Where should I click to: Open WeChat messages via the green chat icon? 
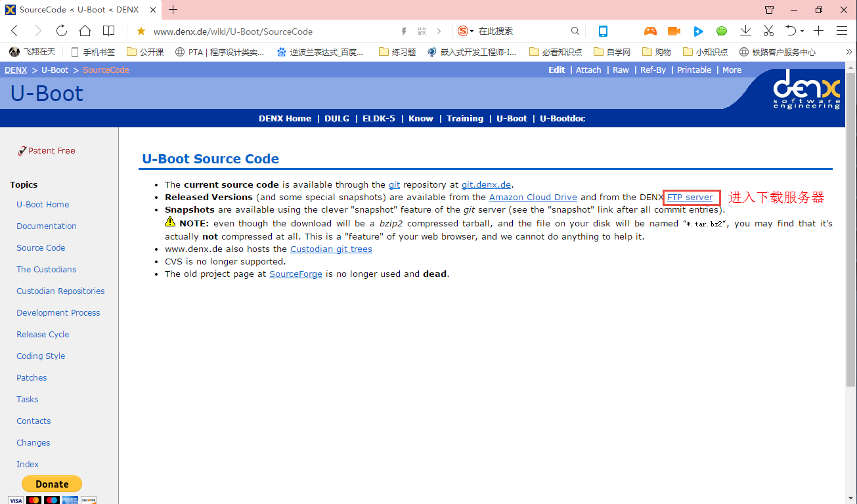[x=722, y=31]
